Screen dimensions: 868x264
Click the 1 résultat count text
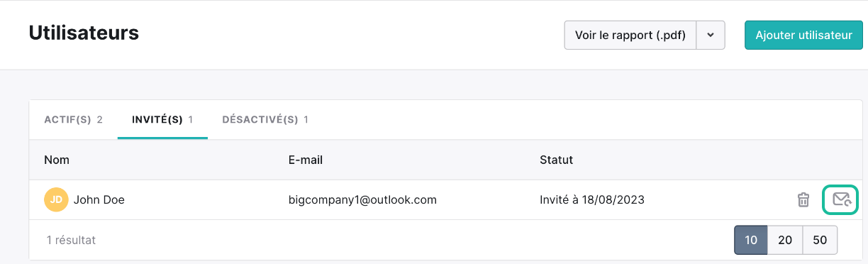pyautogui.click(x=71, y=240)
